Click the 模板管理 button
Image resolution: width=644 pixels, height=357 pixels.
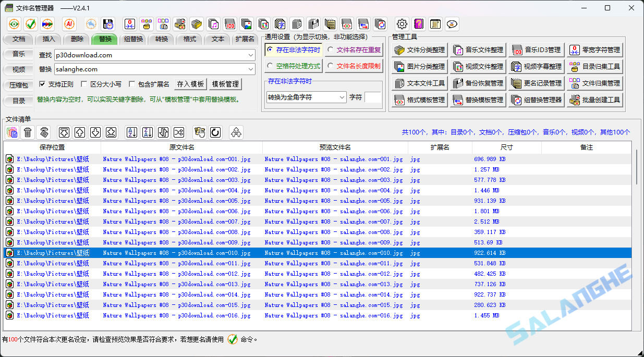coord(225,85)
